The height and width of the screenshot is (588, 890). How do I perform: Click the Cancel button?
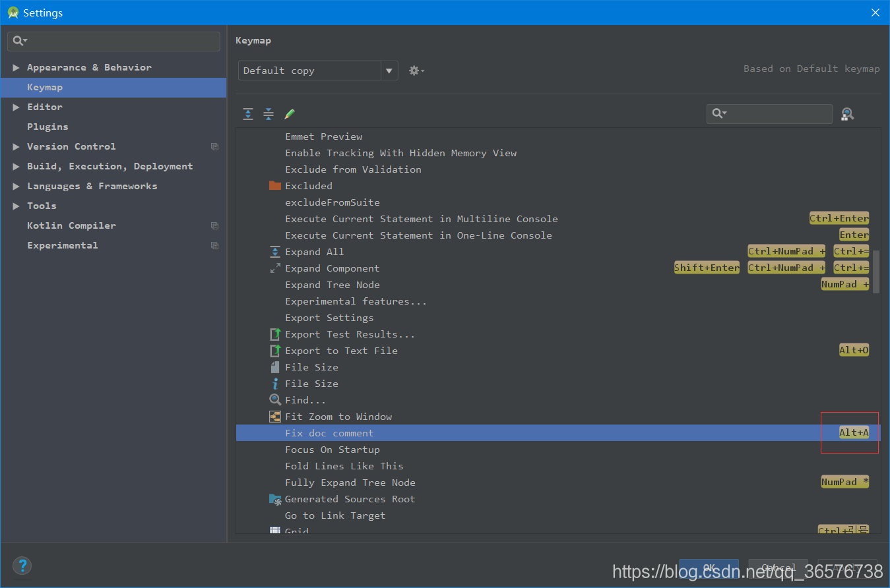click(x=779, y=568)
